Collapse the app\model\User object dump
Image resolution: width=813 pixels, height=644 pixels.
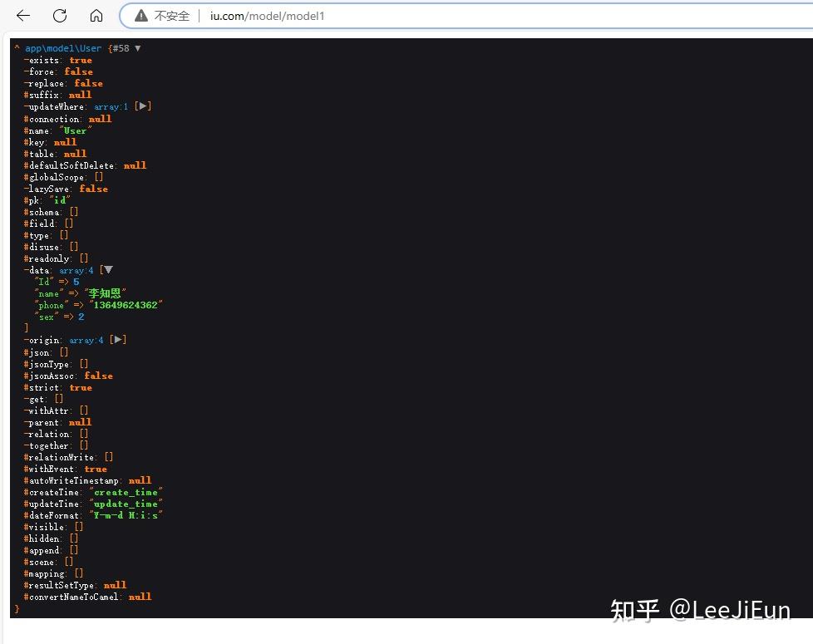pos(138,48)
